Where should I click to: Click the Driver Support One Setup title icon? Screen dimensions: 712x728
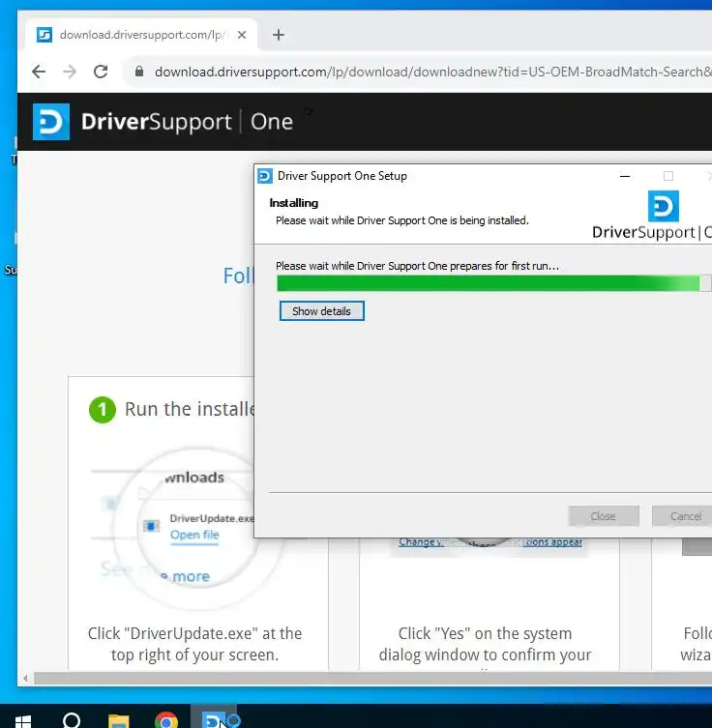pyautogui.click(x=265, y=176)
